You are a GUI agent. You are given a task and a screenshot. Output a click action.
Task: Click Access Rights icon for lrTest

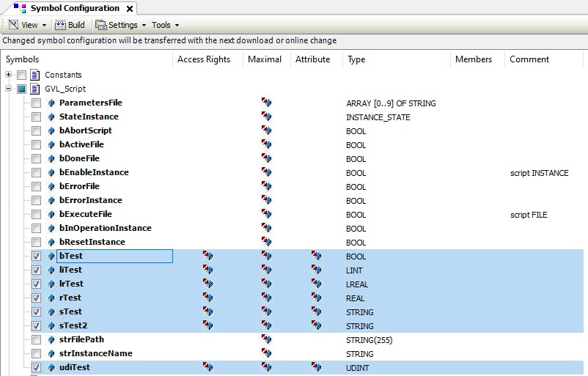click(x=207, y=283)
